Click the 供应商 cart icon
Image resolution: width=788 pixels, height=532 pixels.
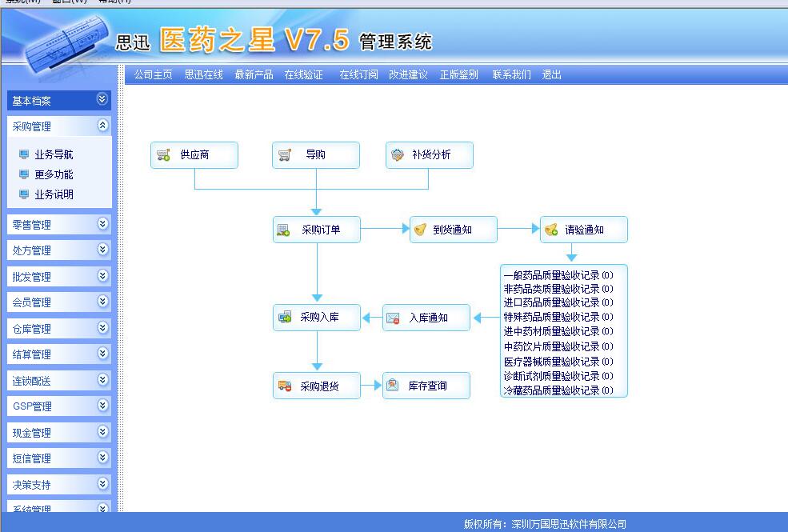163,154
